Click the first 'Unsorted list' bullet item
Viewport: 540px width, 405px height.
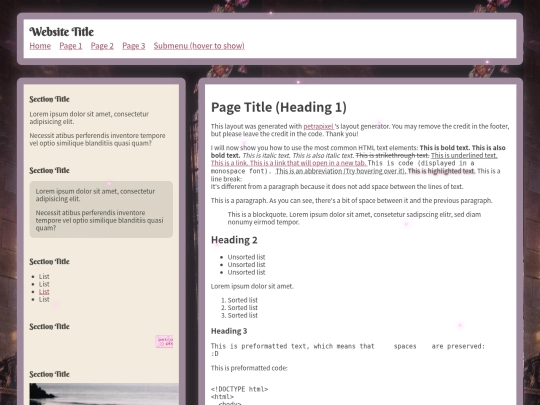(246, 257)
